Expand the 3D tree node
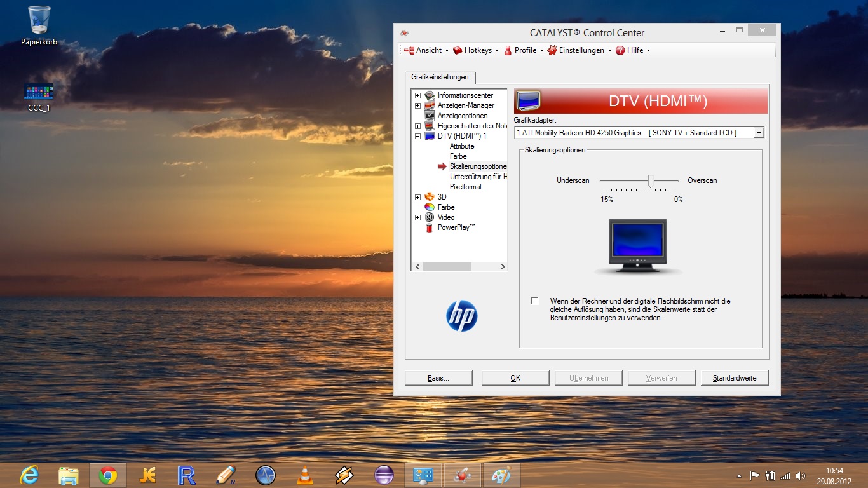The image size is (868, 488). [417, 197]
